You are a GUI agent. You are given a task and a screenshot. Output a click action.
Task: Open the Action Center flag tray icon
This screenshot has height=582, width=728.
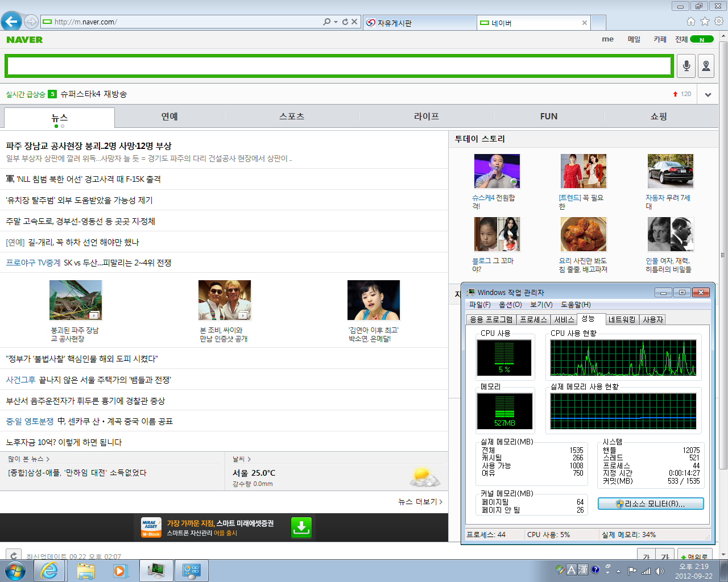[x=632, y=571]
